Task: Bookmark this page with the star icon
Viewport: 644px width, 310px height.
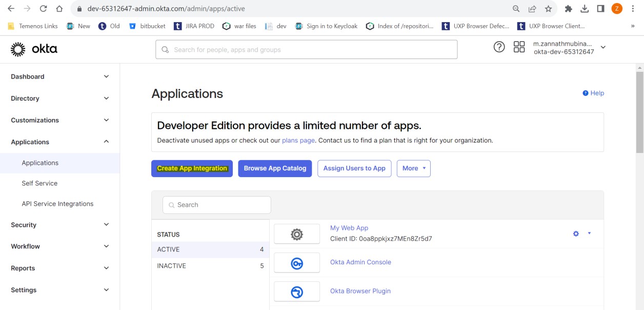Action: [x=548, y=9]
